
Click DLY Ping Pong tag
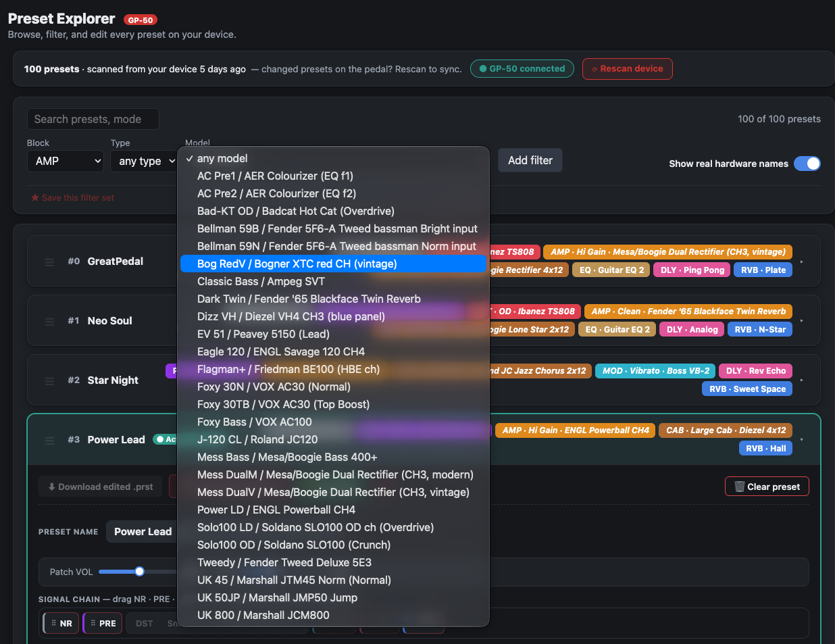click(x=692, y=270)
